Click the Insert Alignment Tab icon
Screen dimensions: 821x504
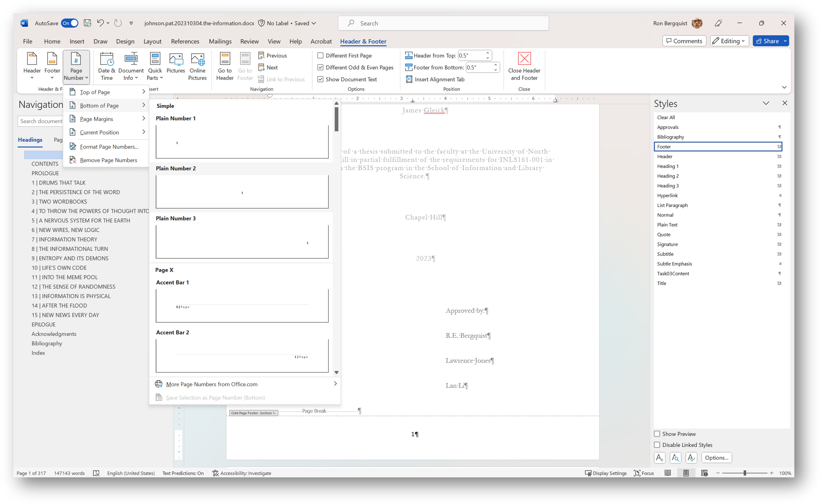[409, 79]
